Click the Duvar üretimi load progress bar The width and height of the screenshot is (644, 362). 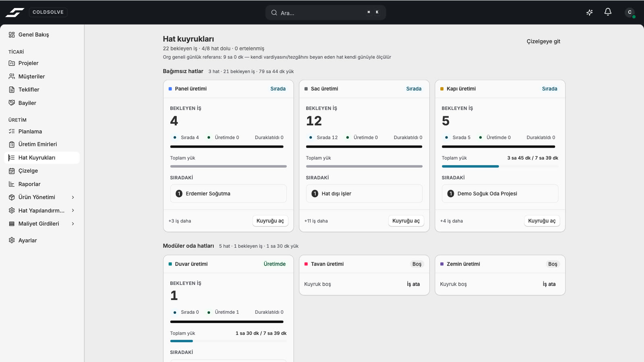228,341
